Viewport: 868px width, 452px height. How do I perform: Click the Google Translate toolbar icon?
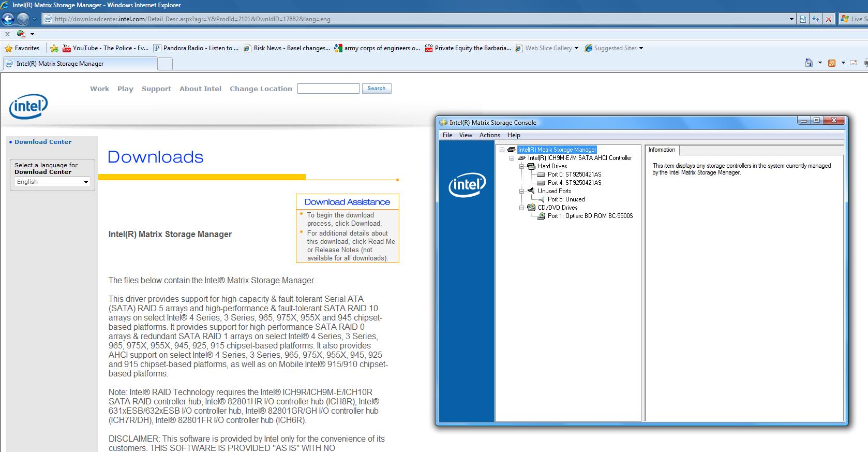click(x=21, y=34)
